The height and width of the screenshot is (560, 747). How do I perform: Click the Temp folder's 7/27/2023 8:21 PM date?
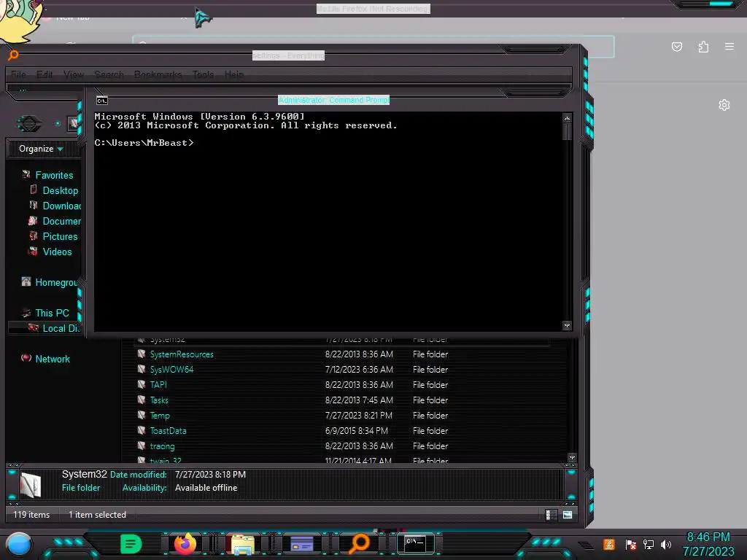pyautogui.click(x=359, y=416)
